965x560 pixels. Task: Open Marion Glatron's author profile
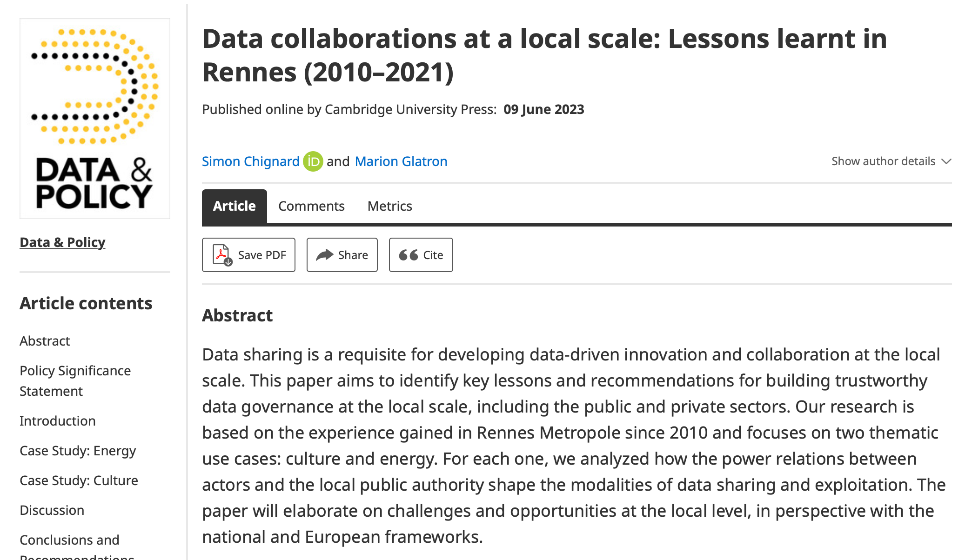pos(401,161)
